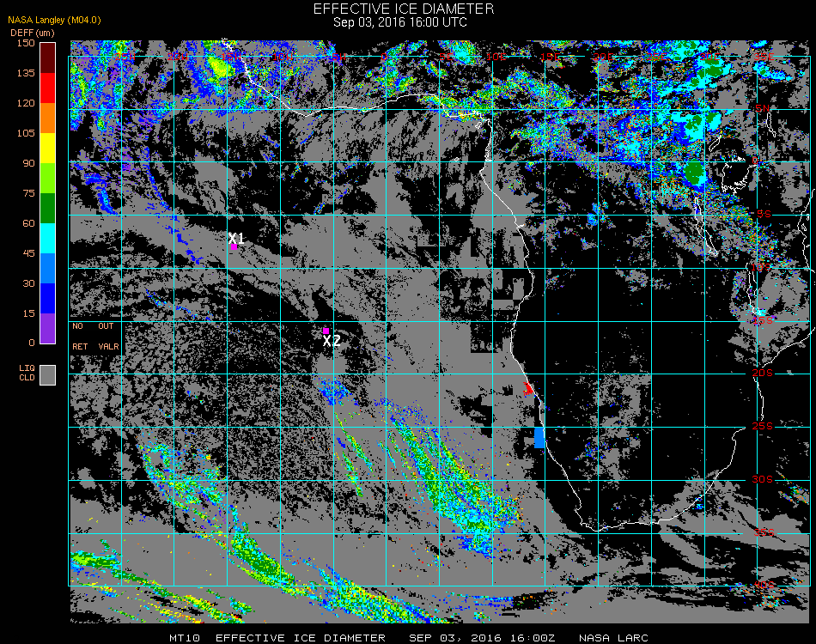Viewport: 816px width, 644px height.
Task: Click the legend value '45'
Action: (x=28, y=253)
